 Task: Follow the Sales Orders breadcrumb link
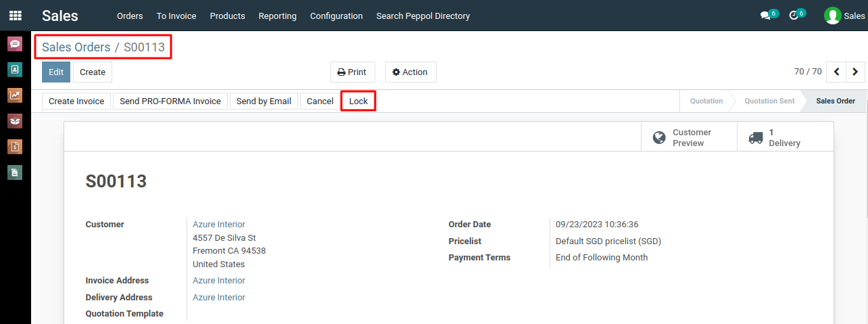click(76, 47)
